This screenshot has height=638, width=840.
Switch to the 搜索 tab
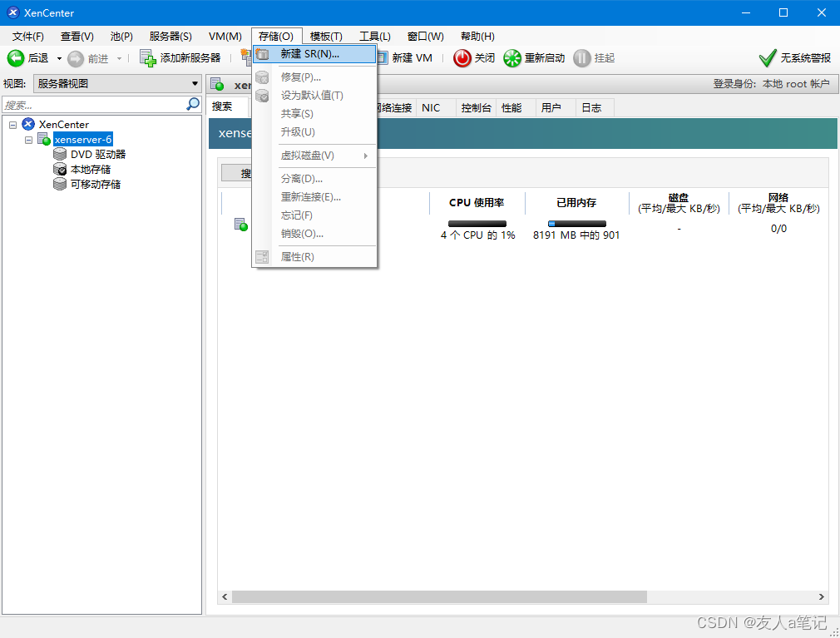click(x=227, y=106)
